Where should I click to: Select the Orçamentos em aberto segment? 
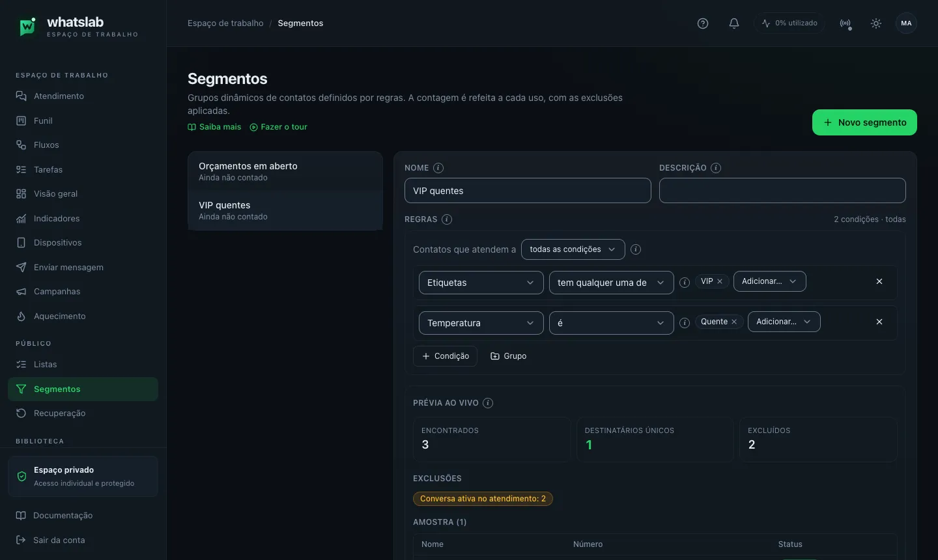tap(285, 171)
